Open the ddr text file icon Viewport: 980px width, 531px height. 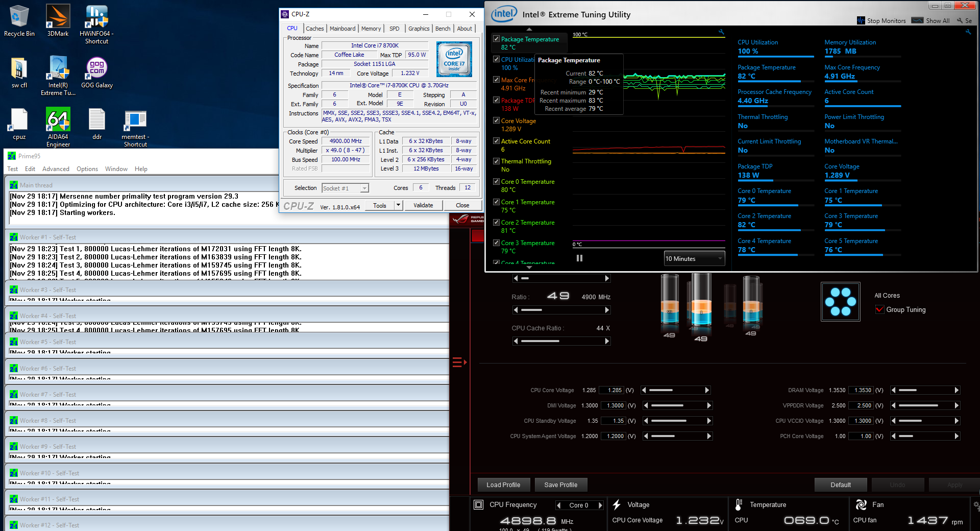tap(96, 124)
